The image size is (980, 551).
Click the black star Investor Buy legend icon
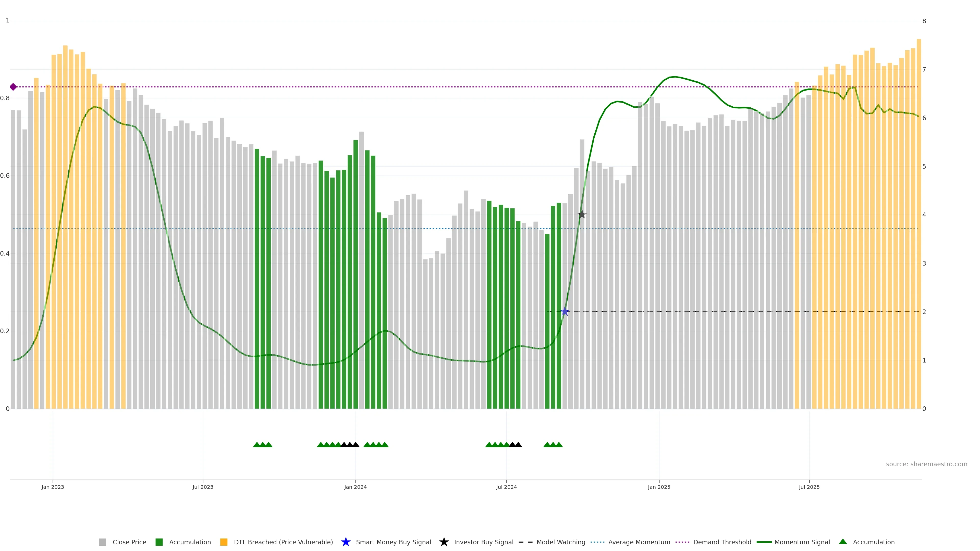[444, 542]
